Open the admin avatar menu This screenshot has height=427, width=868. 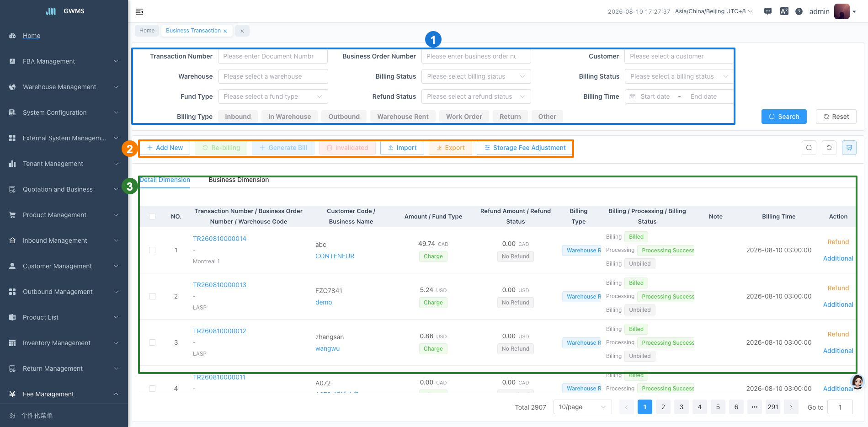point(841,11)
